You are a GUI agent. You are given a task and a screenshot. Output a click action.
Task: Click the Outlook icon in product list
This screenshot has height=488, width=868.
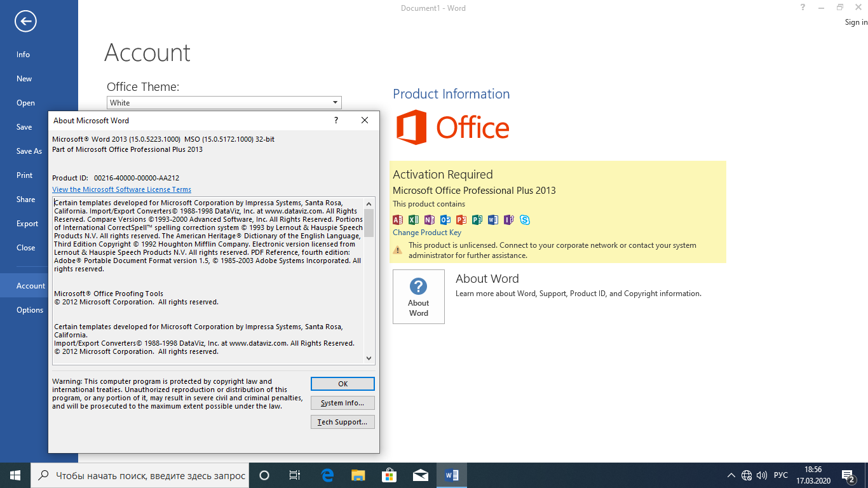445,220
